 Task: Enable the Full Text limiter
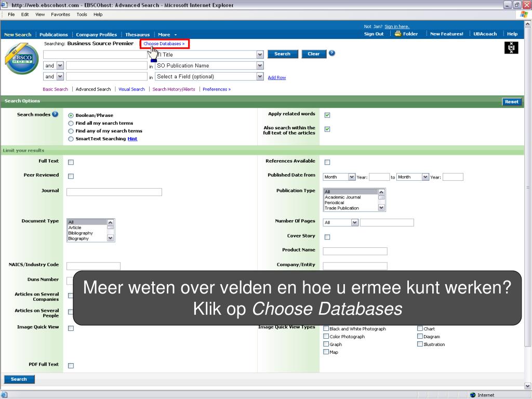[x=71, y=162]
